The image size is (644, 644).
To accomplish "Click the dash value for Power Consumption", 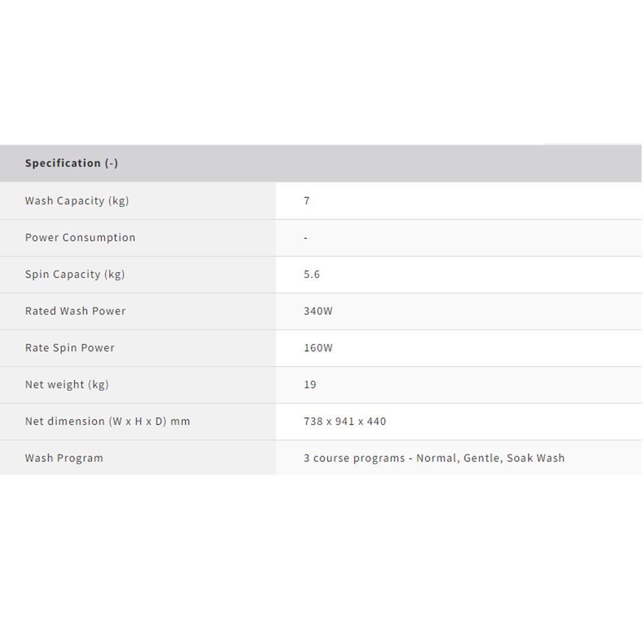I will [x=306, y=238].
